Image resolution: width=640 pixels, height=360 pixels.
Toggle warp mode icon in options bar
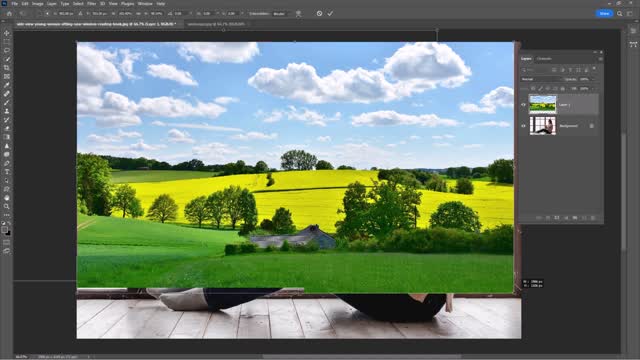coord(298,13)
